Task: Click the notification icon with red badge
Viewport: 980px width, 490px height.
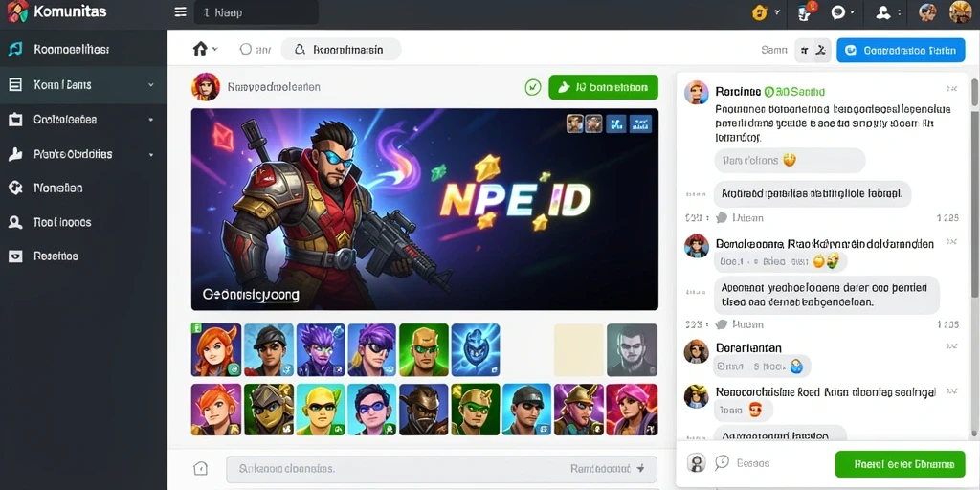Action: pos(806,11)
